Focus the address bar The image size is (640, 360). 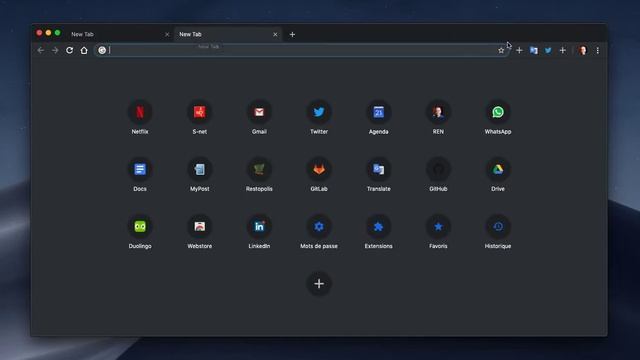tap(301, 50)
